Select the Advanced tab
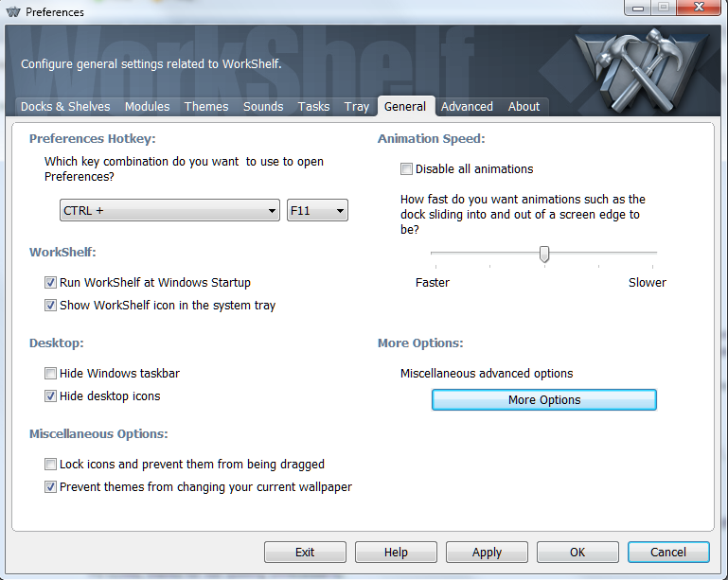Screen dimensions: 728x580 point(467,107)
